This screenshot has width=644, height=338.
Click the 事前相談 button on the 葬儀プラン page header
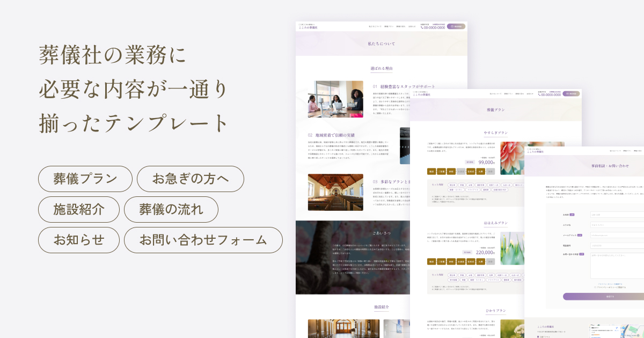[571, 93]
